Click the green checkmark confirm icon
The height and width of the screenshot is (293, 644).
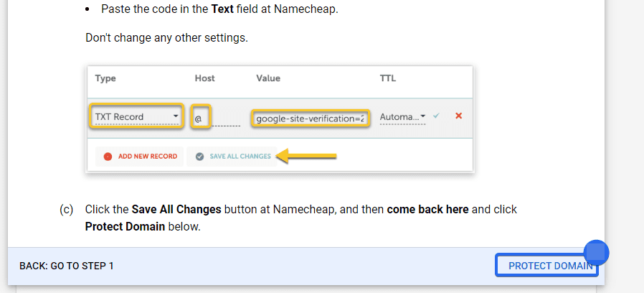pos(436,116)
